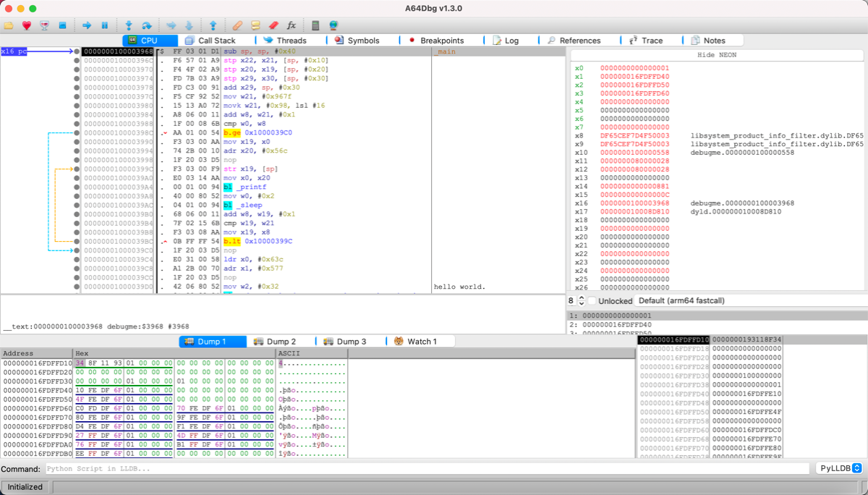This screenshot has width=868, height=495.
Task: Select the Dump 2 tab
Action: pyautogui.click(x=273, y=342)
